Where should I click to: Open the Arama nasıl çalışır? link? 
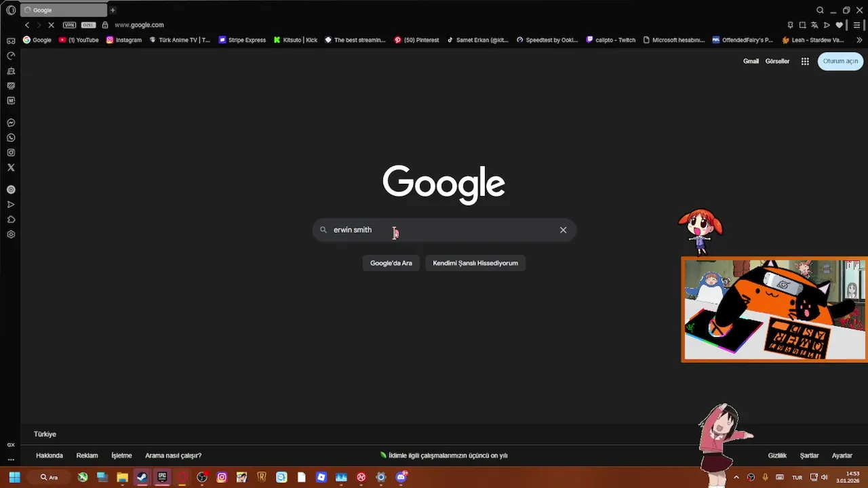click(x=173, y=455)
